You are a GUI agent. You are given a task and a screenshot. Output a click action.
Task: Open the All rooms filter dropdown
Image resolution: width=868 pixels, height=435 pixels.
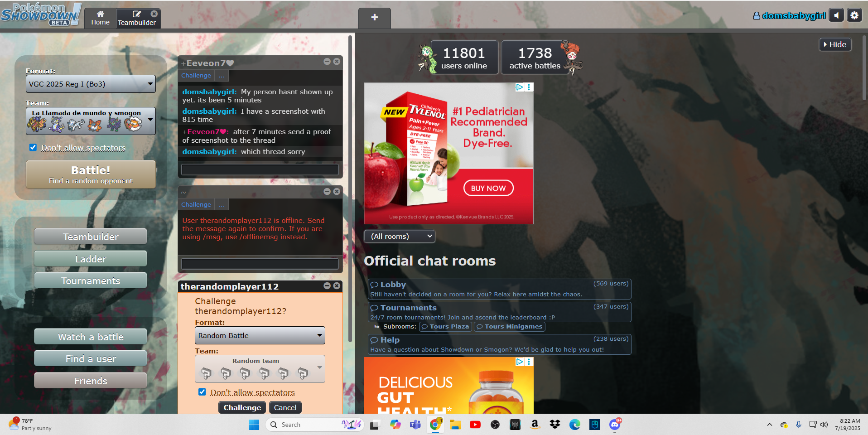click(400, 236)
